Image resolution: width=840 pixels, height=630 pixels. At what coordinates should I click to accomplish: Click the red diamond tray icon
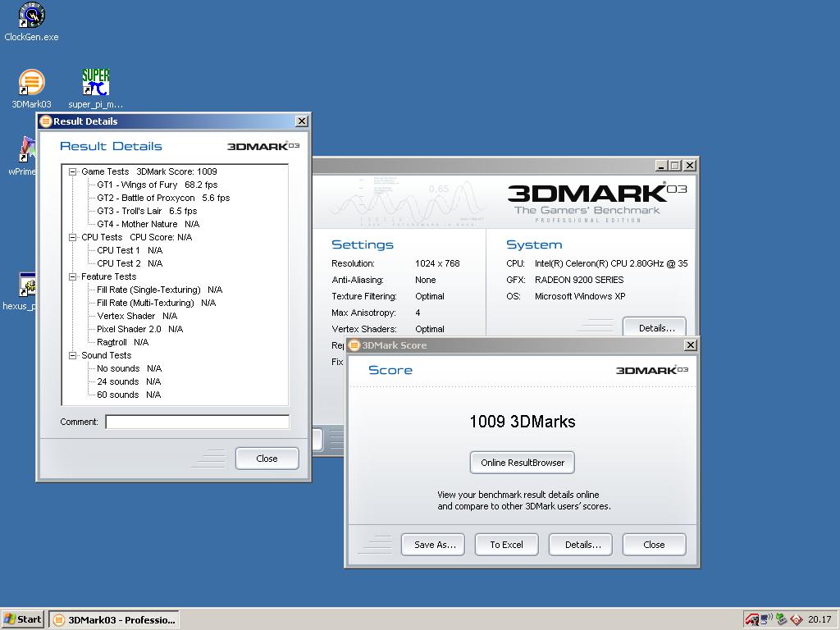pyautogui.click(x=797, y=620)
